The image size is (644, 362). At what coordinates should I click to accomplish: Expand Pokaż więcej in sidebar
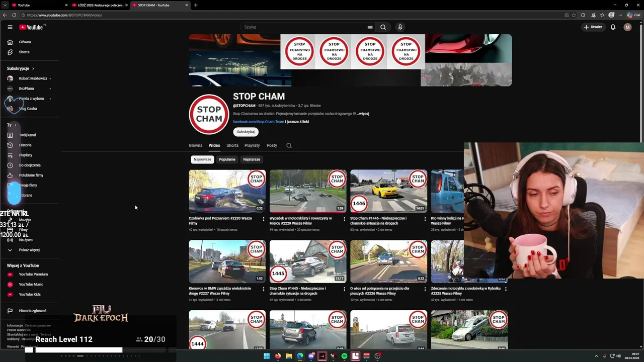point(29,250)
